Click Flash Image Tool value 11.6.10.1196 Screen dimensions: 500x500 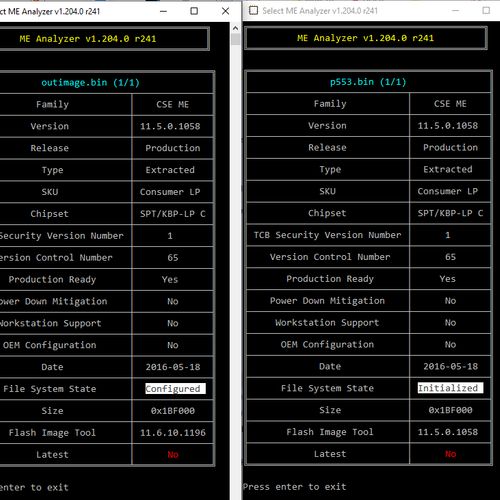173,433
